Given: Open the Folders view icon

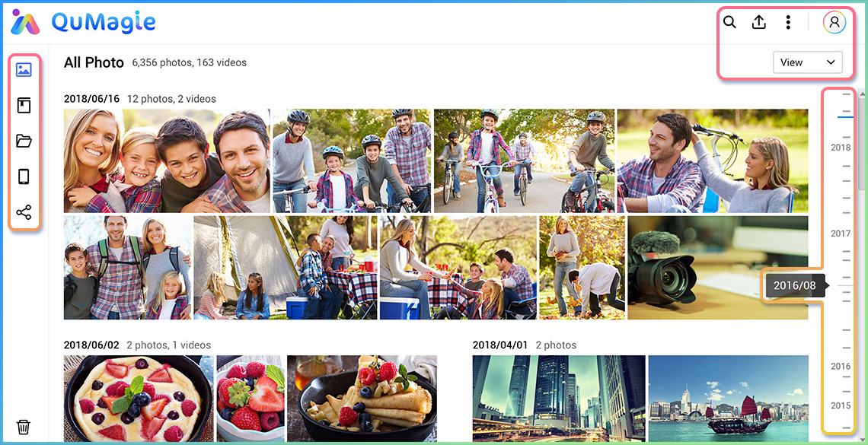Looking at the screenshot, I should tap(24, 141).
